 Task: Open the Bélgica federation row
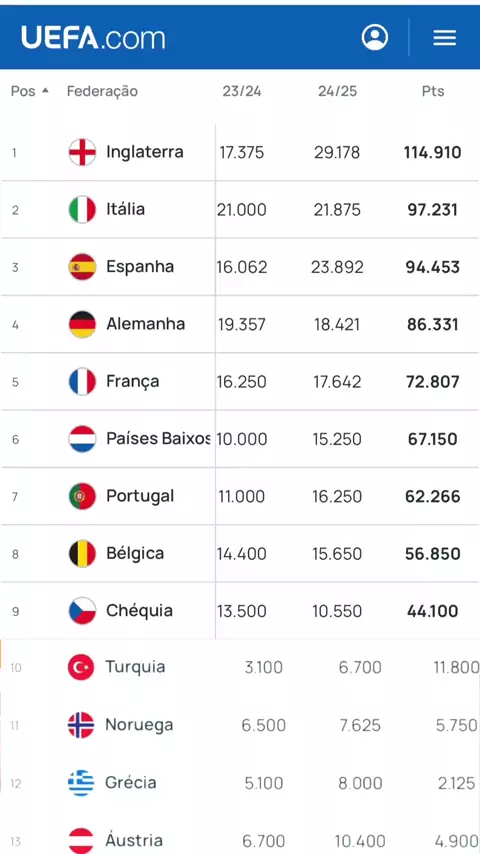point(240,553)
